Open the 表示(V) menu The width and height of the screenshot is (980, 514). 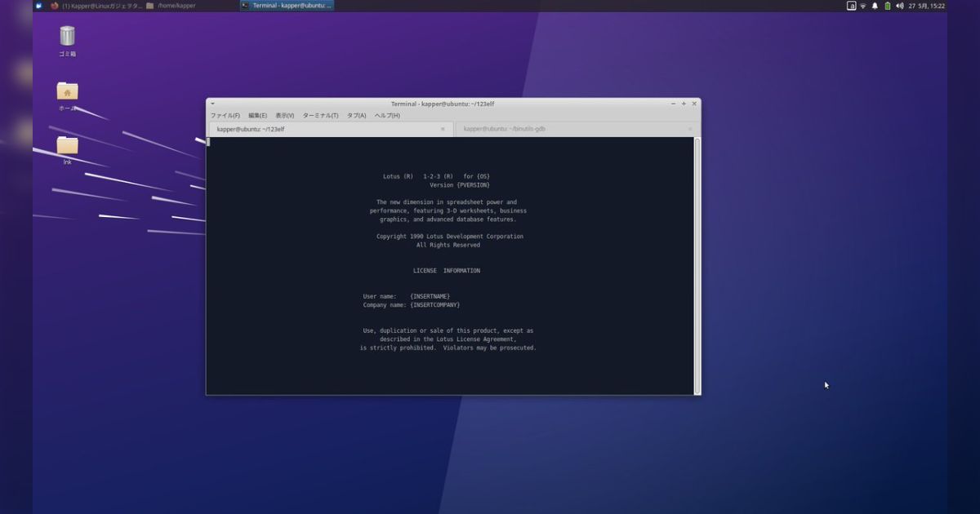click(x=284, y=116)
